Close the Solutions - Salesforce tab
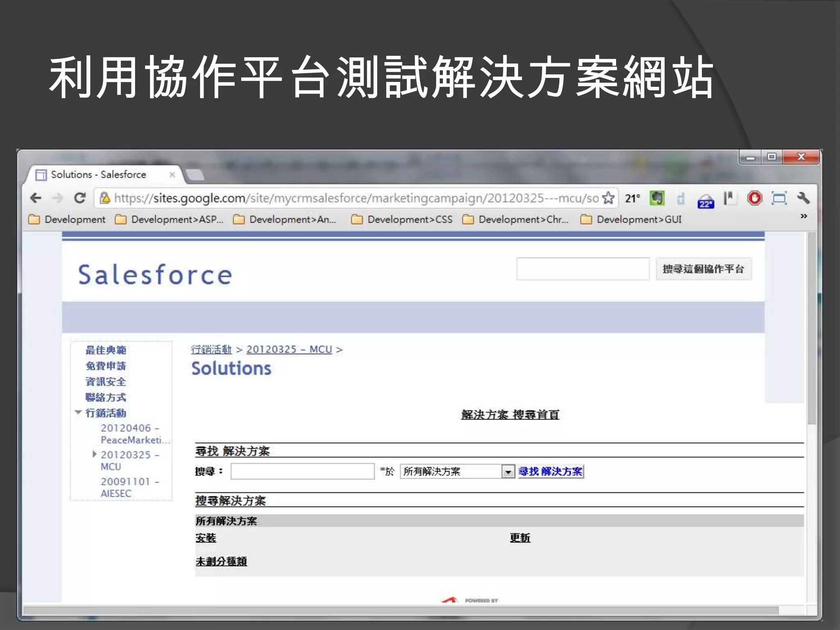This screenshot has height=630, width=840. pyautogui.click(x=172, y=174)
